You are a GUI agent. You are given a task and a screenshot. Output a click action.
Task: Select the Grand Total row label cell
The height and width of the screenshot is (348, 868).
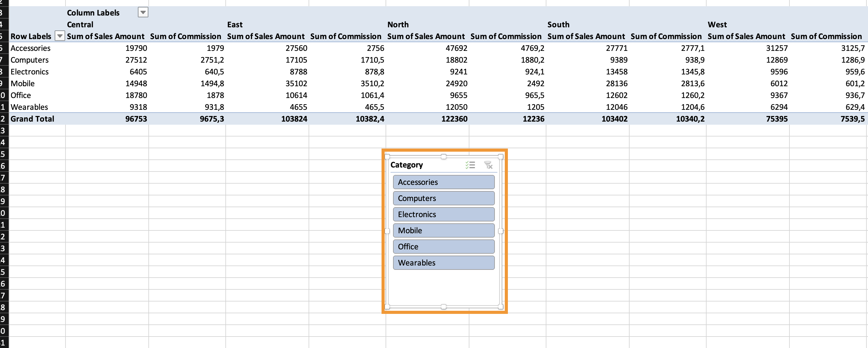click(32, 119)
